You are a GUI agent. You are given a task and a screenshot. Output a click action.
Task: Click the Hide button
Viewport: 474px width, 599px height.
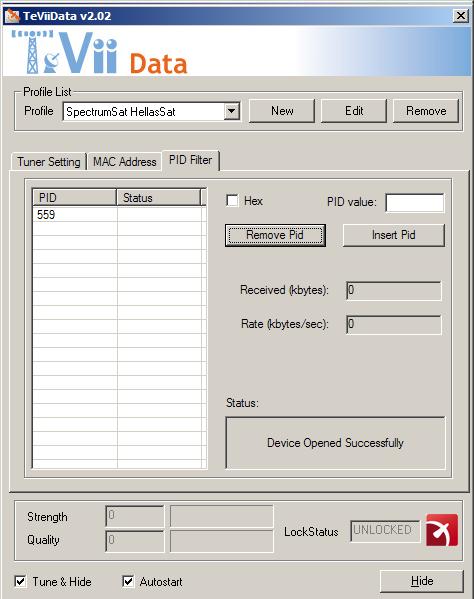click(422, 581)
